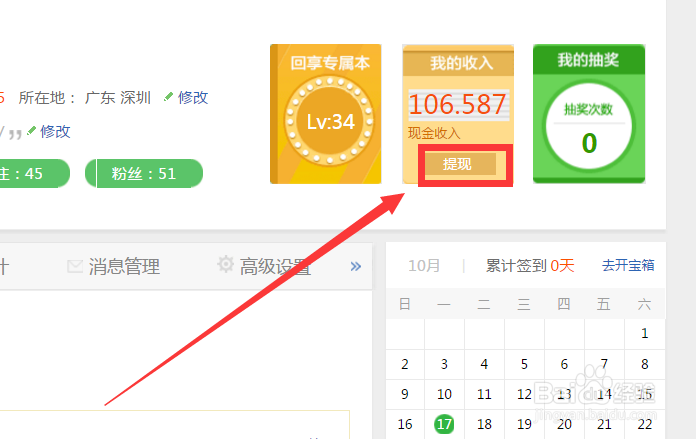Viewport: 696px width, 439px height.
Task: Open the 回享专属本 Lv:34 badge
Action: tap(326, 114)
